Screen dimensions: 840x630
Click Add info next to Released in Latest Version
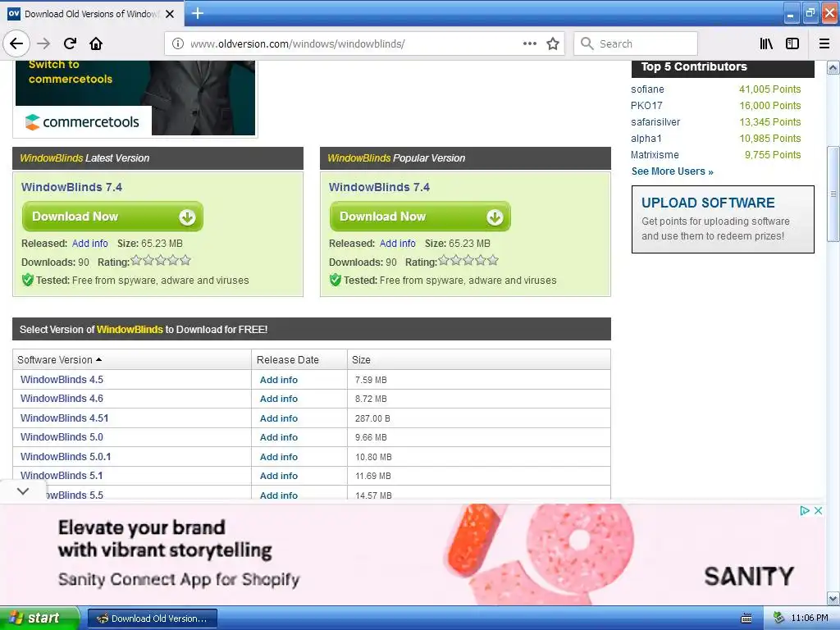click(90, 243)
